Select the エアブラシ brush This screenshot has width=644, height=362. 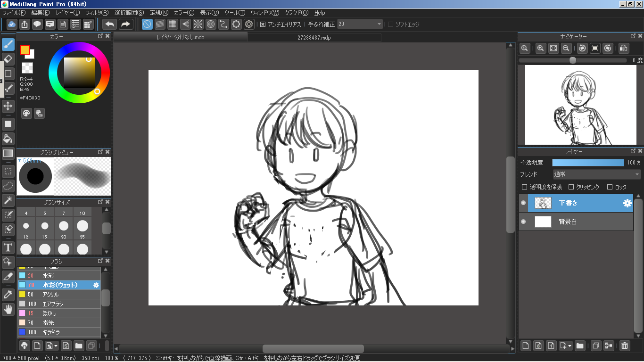click(59, 304)
